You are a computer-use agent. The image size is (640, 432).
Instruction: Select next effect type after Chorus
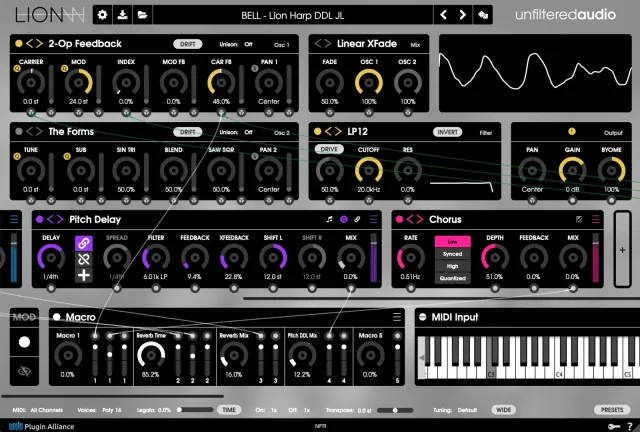click(x=420, y=220)
